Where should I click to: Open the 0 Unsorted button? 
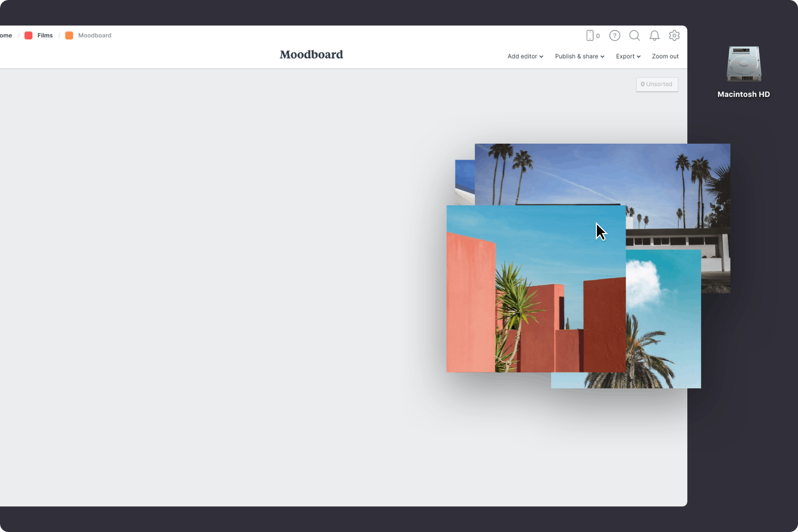(656, 84)
